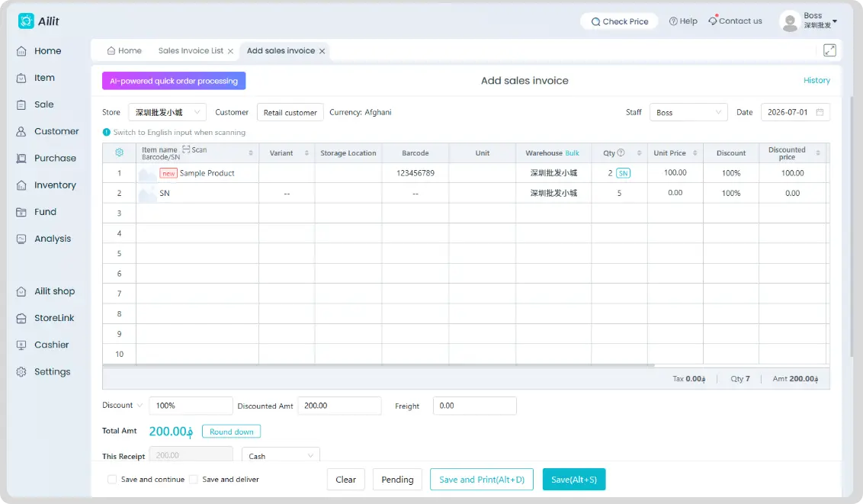The width and height of the screenshot is (863, 504).
Task: Click the Check Price button
Action: (x=619, y=21)
